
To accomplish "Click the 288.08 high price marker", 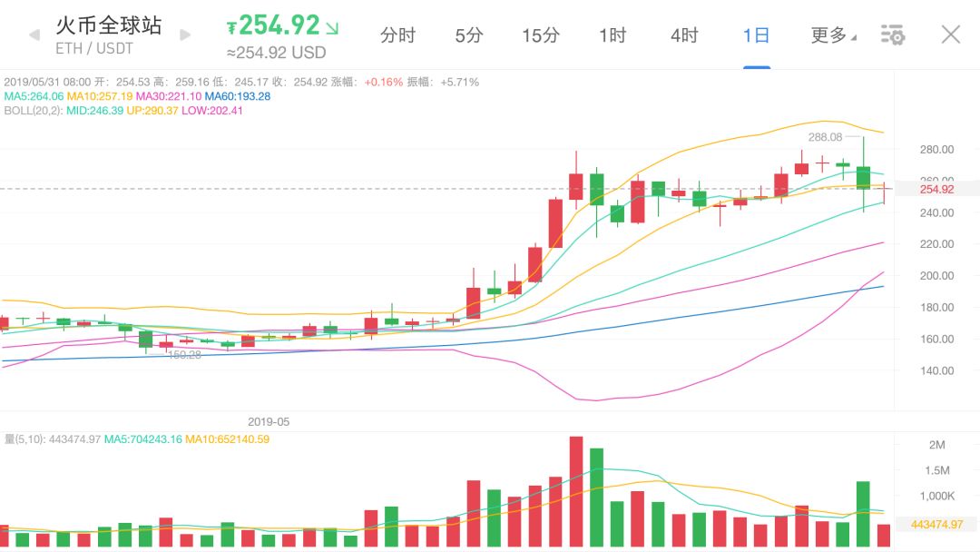I will tap(825, 137).
